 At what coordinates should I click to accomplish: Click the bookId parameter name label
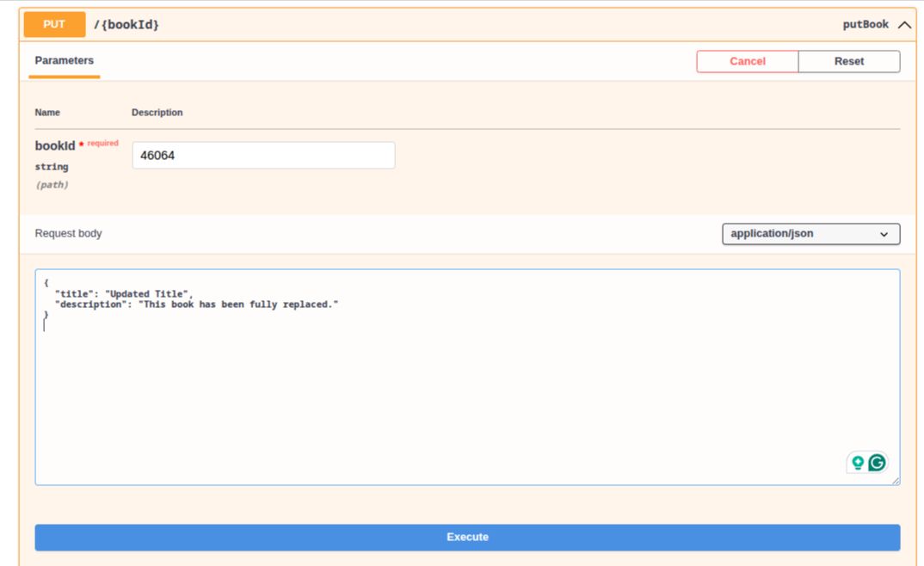[55, 146]
